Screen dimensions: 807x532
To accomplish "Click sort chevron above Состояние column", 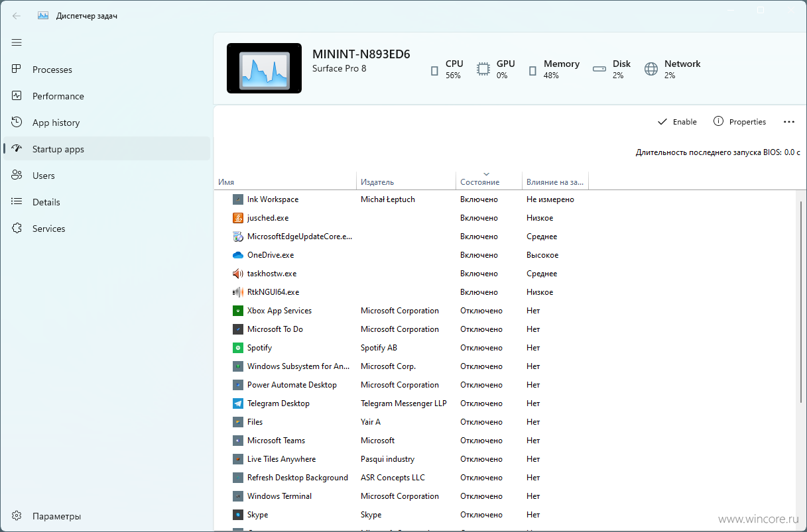I will [486, 174].
